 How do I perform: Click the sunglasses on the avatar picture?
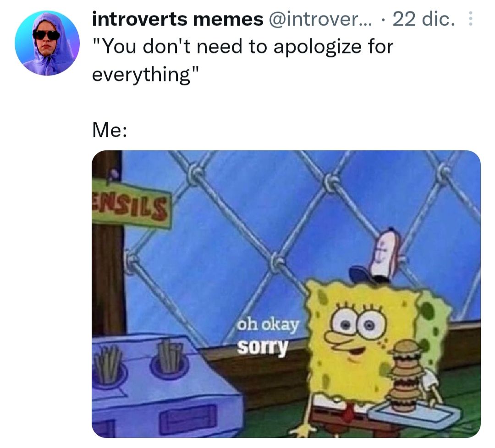(x=46, y=35)
